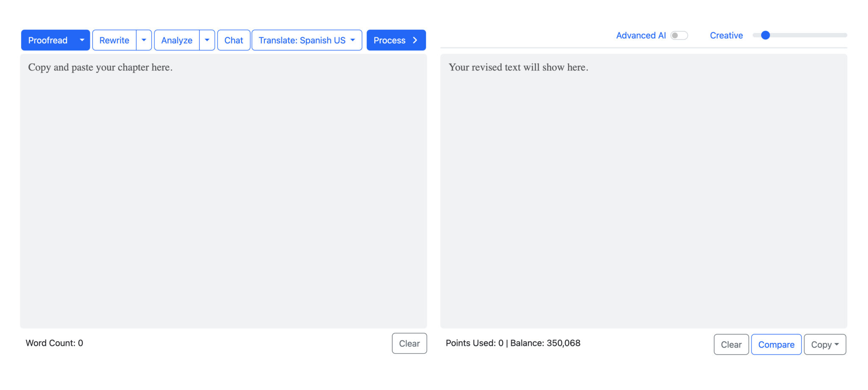Click the Process button
868x390 pixels.
[390, 40]
